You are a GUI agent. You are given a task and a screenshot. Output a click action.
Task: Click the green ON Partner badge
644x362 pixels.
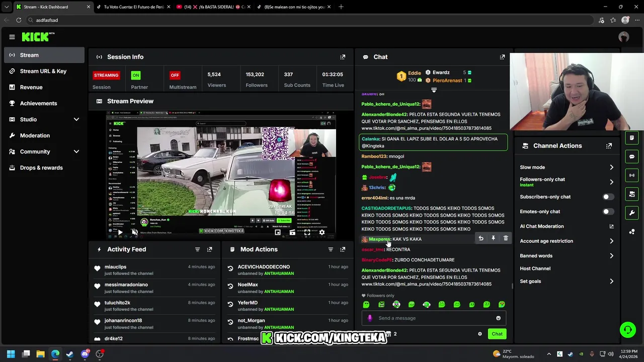[136, 75]
